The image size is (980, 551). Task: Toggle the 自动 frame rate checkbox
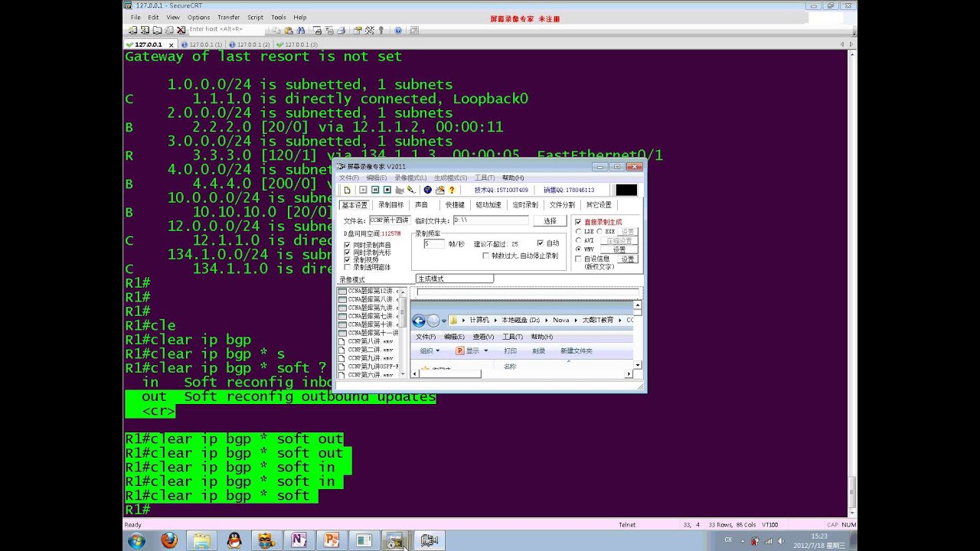click(541, 243)
